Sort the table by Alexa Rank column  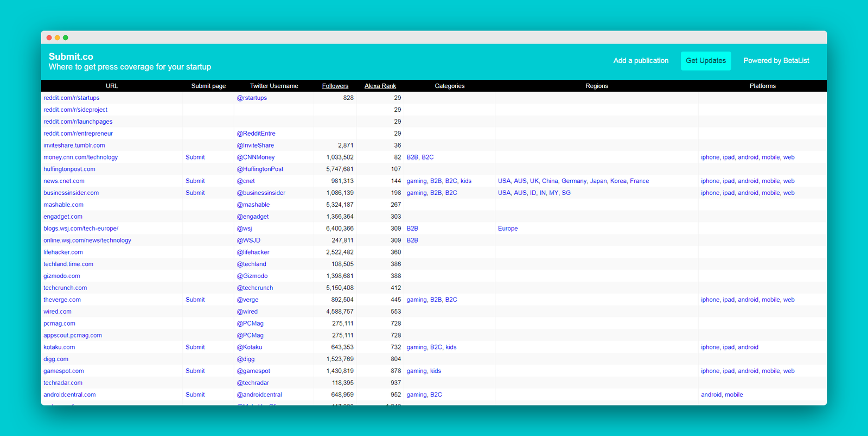click(x=380, y=86)
